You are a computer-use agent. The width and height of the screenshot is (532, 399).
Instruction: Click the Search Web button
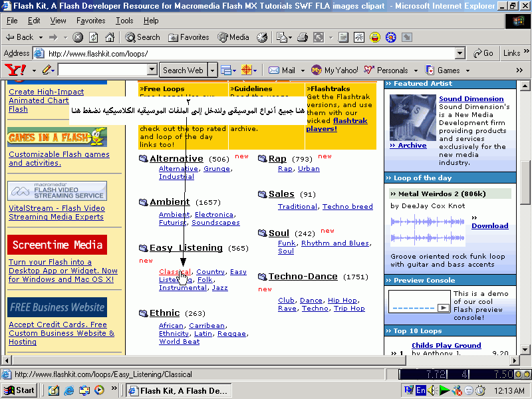(184, 70)
